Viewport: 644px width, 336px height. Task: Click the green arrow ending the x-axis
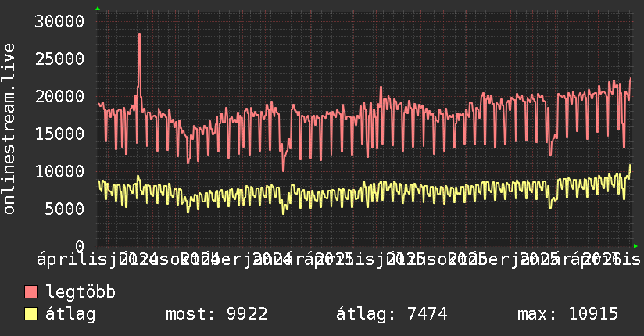pyautogui.click(x=635, y=246)
